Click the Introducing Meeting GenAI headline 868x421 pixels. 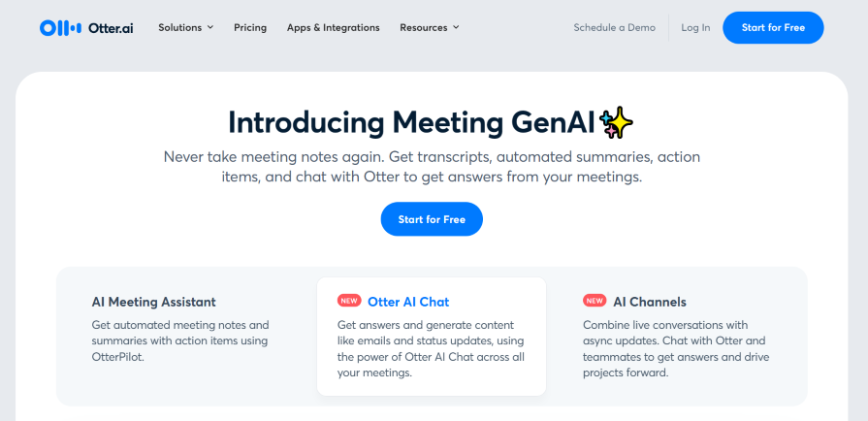pyautogui.click(x=412, y=122)
